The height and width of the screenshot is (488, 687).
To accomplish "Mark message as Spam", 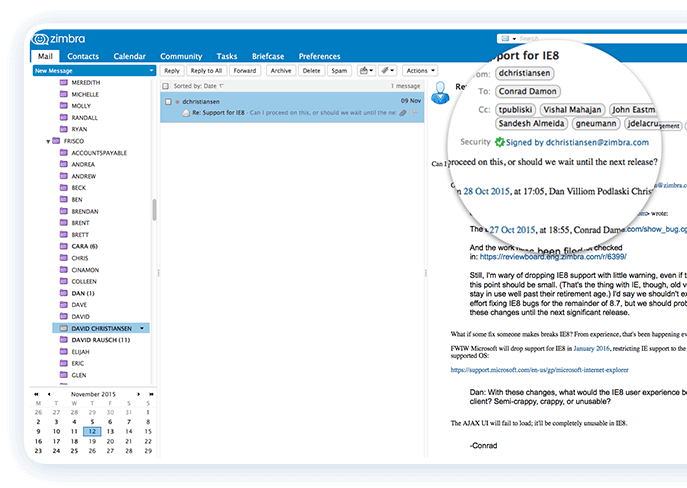I will (339, 71).
